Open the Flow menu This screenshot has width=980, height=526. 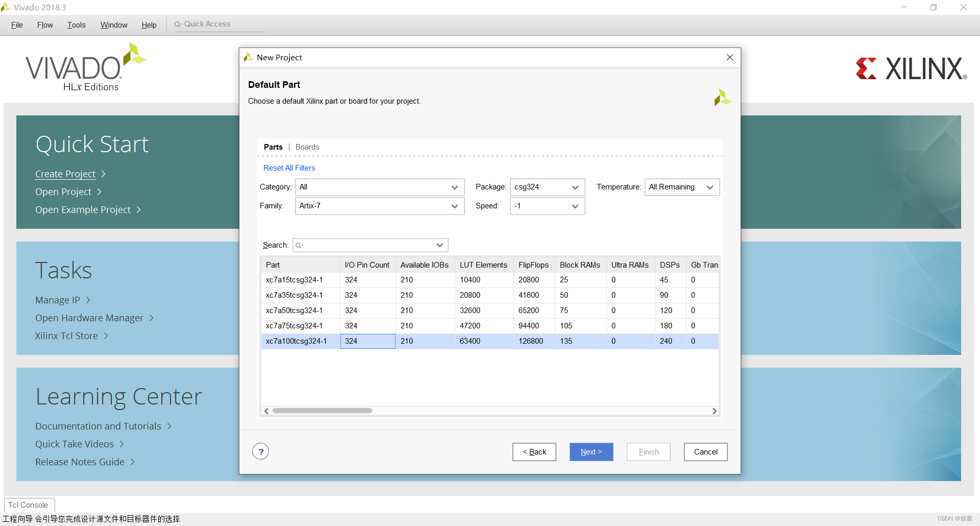pos(45,25)
